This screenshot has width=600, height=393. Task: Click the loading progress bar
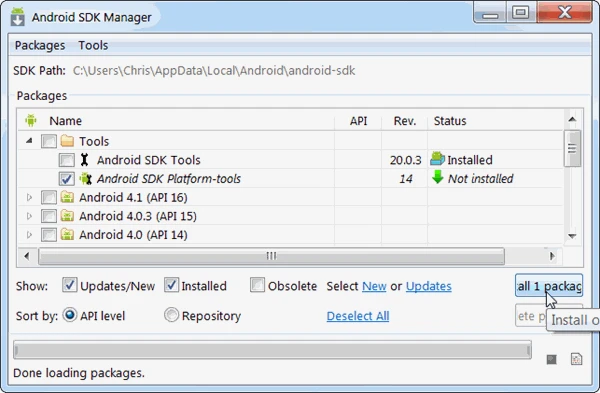272,350
